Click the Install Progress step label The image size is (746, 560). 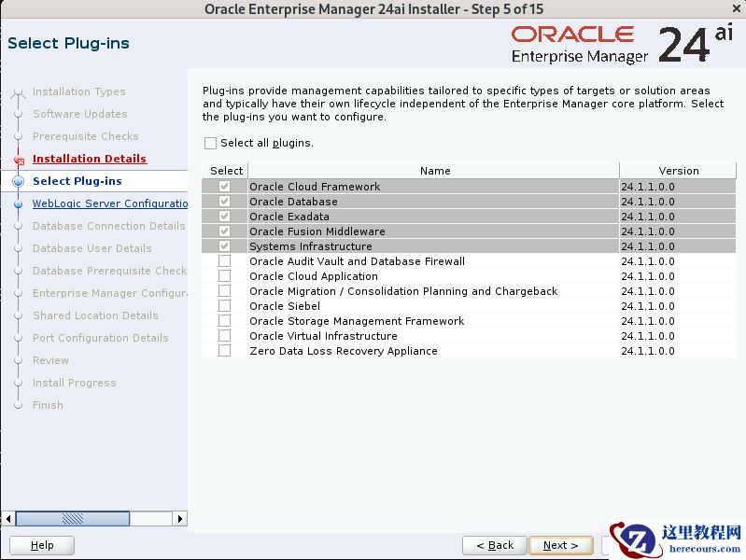74,383
